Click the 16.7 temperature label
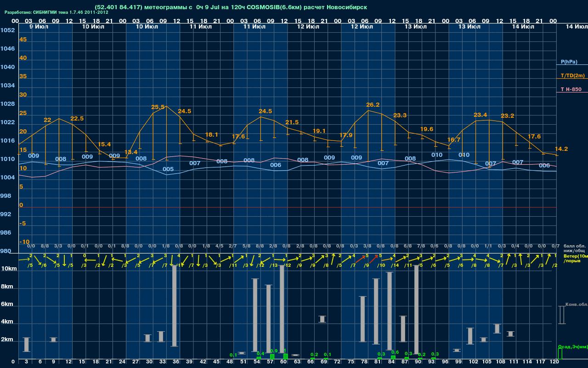The image size is (588, 368). (453, 139)
